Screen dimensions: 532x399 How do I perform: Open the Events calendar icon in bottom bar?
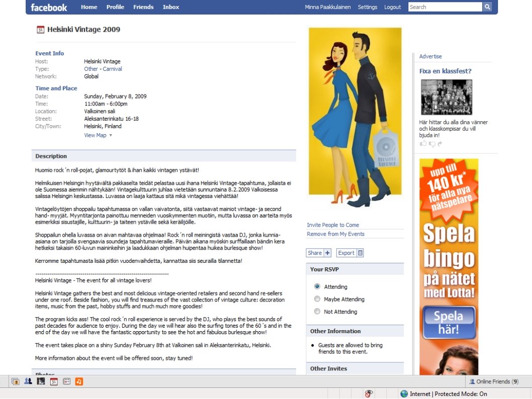tap(54, 381)
